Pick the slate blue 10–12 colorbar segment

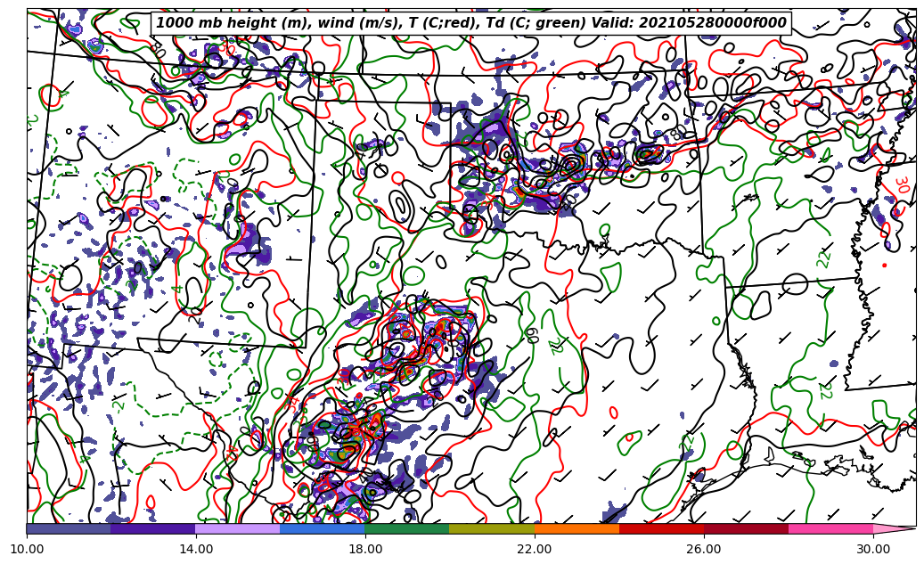(69, 529)
